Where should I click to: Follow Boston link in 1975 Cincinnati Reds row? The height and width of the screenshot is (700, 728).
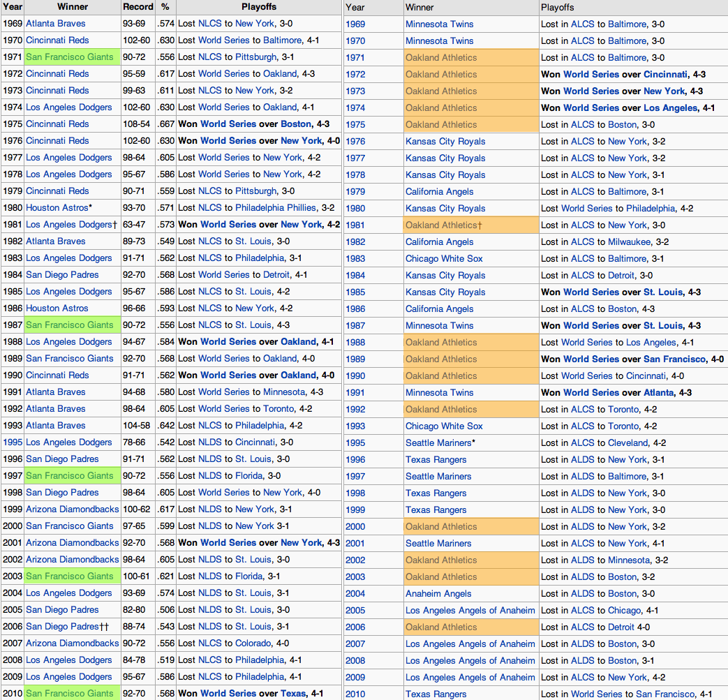(296, 124)
